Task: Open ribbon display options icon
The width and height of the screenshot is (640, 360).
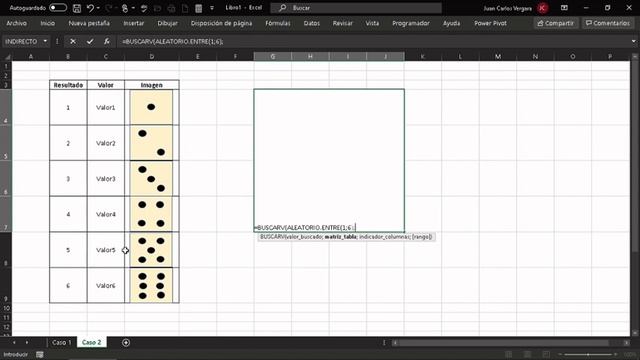Action: coord(564,8)
